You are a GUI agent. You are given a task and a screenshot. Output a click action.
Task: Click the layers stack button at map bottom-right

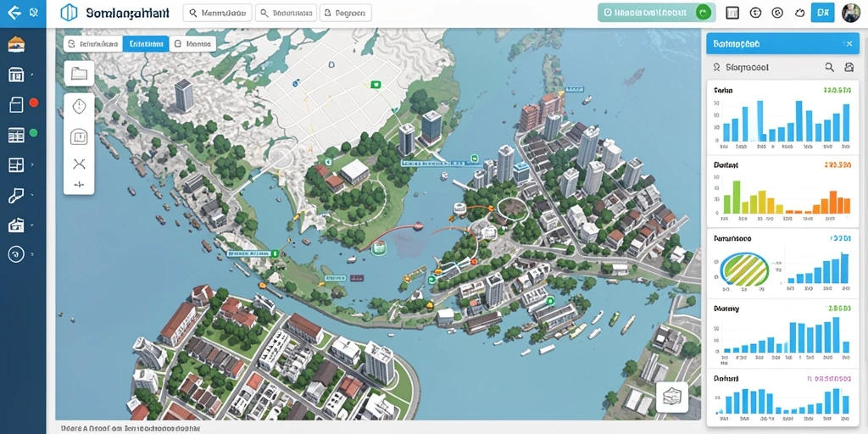pyautogui.click(x=672, y=397)
